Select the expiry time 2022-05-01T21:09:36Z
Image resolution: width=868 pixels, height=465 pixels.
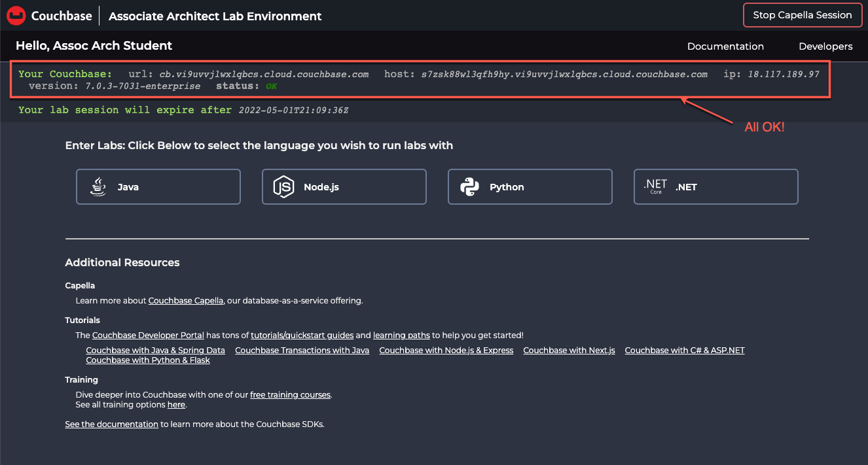(293, 110)
